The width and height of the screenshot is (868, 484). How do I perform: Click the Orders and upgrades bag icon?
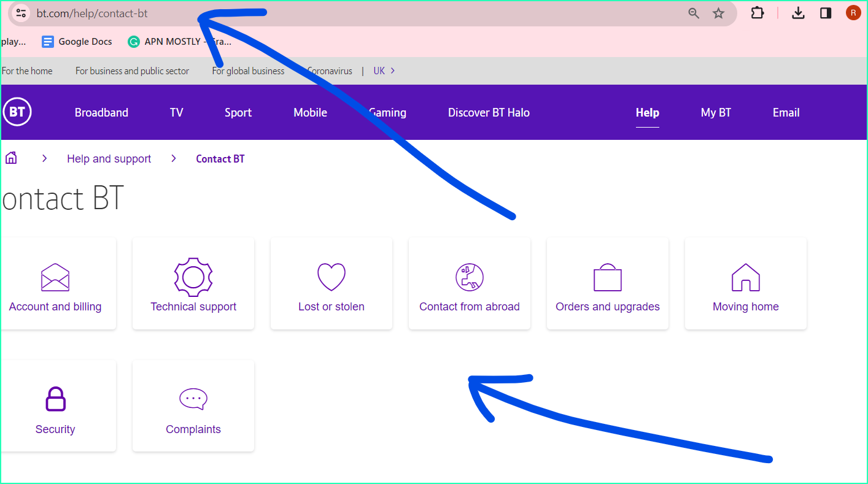point(607,277)
